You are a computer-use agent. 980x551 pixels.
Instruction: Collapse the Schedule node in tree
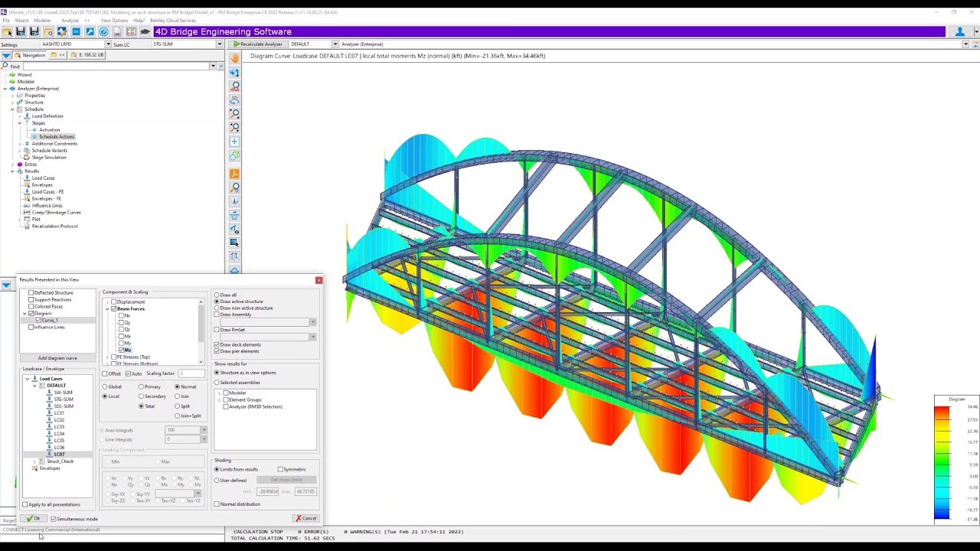click(x=12, y=109)
